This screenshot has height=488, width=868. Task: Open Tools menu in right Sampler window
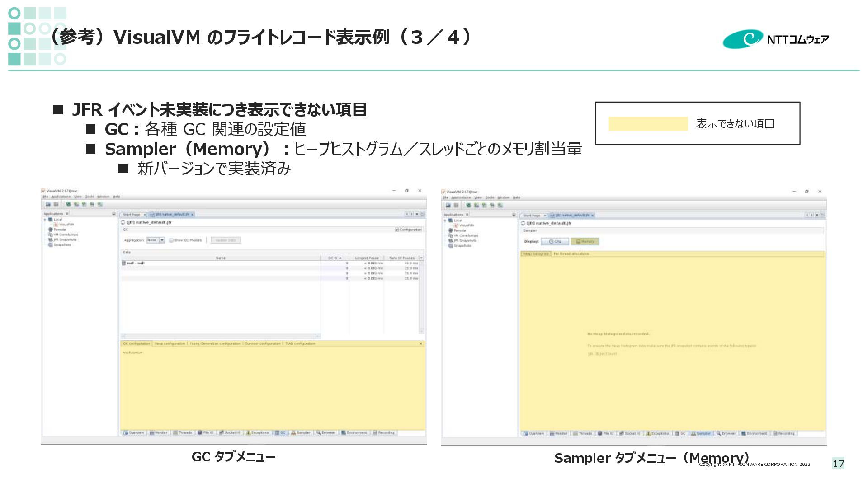pos(490,198)
